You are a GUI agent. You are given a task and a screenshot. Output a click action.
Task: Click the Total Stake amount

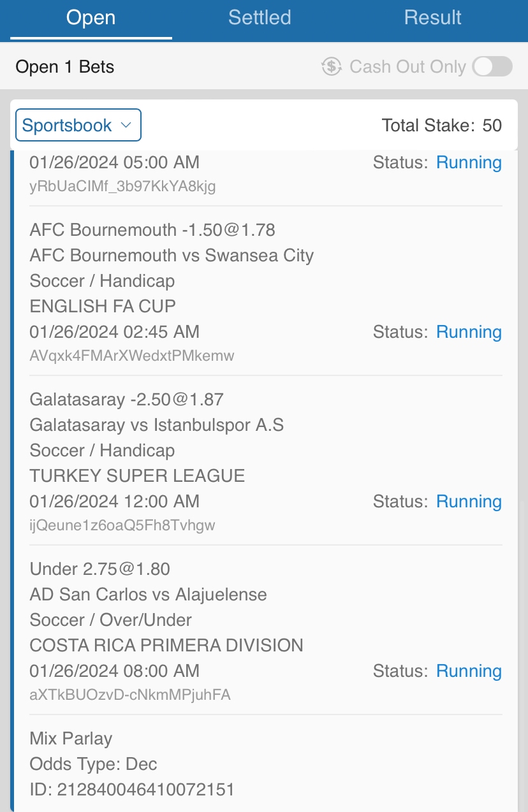[x=492, y=126]
